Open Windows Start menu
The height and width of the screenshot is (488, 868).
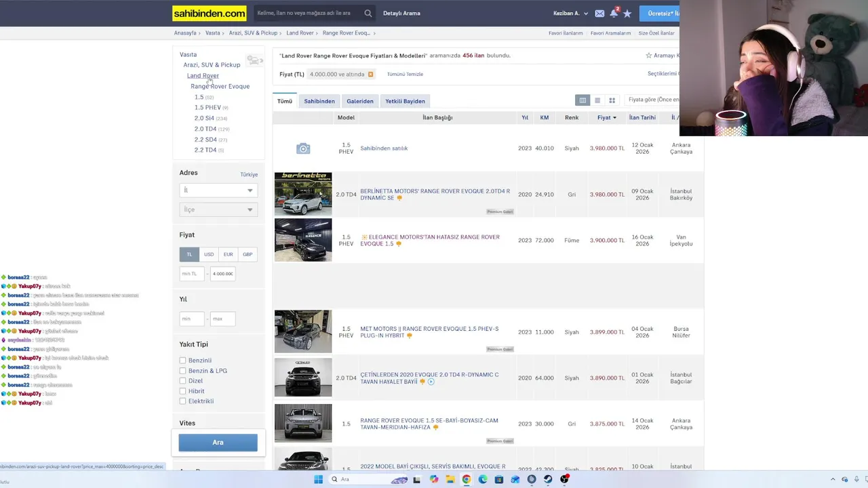point(318,479)
